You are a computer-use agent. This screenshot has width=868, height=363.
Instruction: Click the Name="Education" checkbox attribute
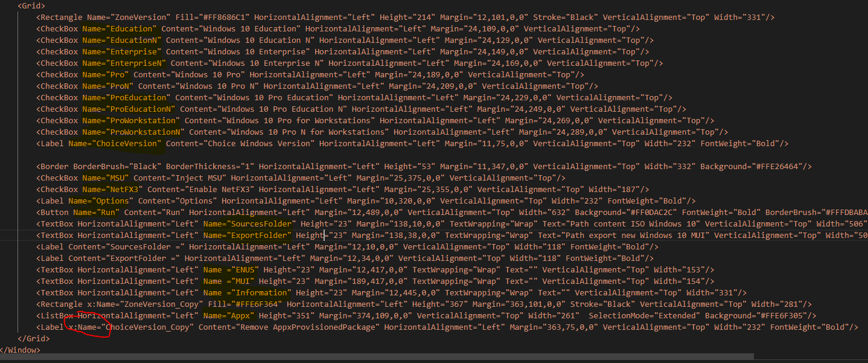(120, 28)
